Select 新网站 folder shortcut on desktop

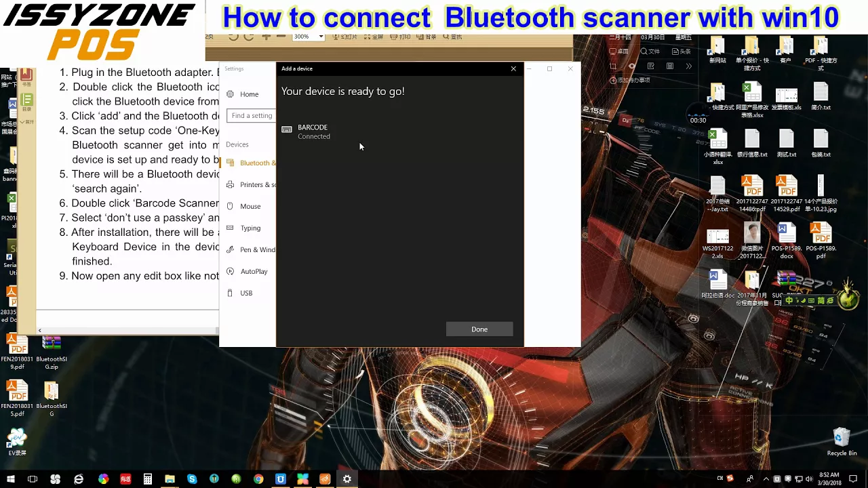click(717, 51)
